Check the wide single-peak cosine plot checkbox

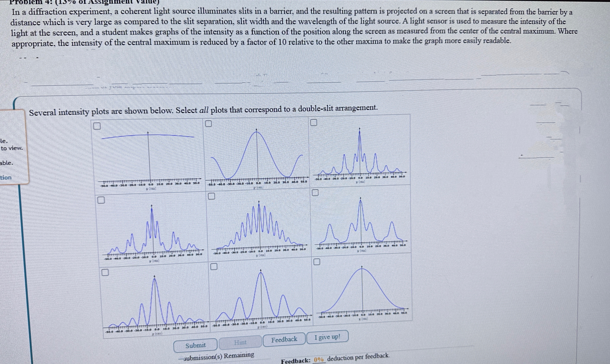point(208,124)
